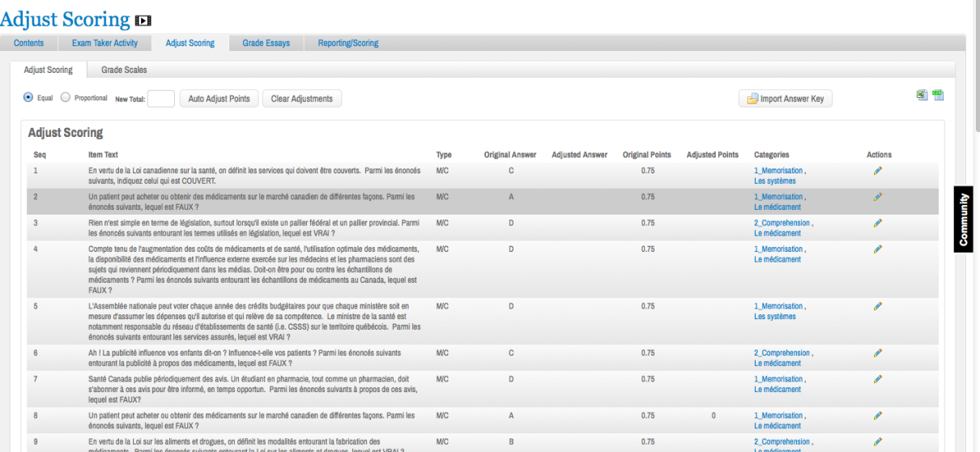The image size is (980, 452).
Task: Edit item 5 with its pencil icon
Action: (x=877, y=306)
